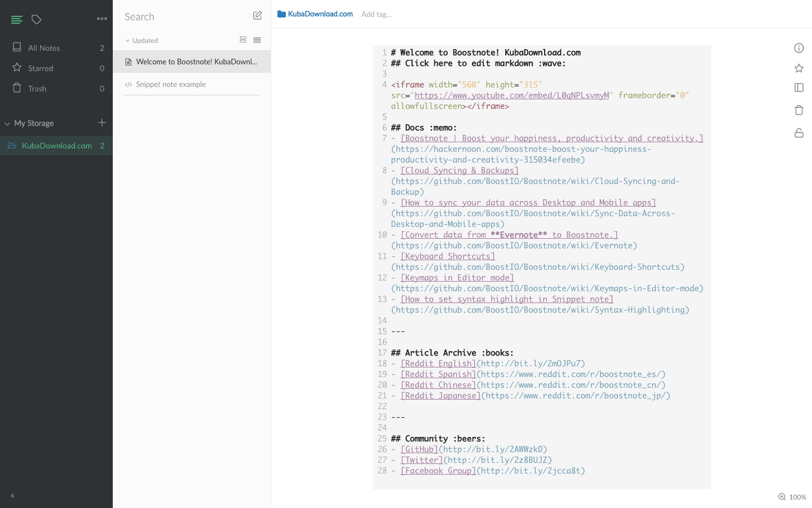Click the '# Welcome to Boostnote!' title line

coord(486,52)
